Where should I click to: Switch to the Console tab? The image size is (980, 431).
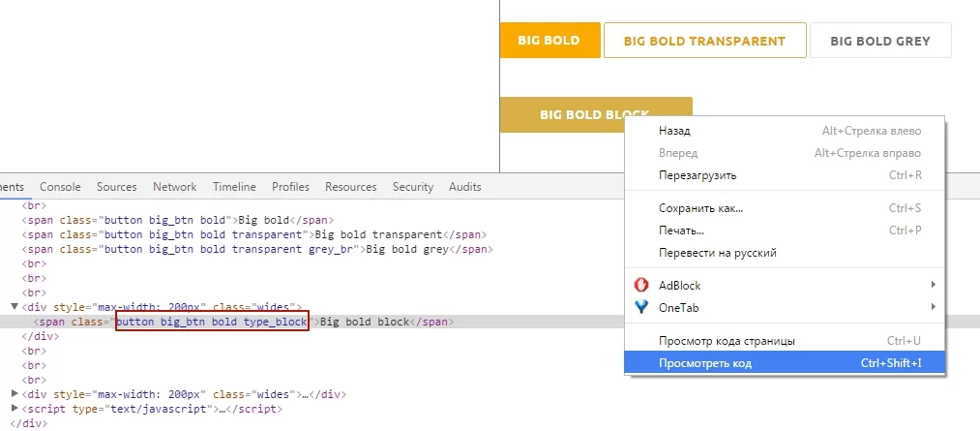[x=60, y=187]
